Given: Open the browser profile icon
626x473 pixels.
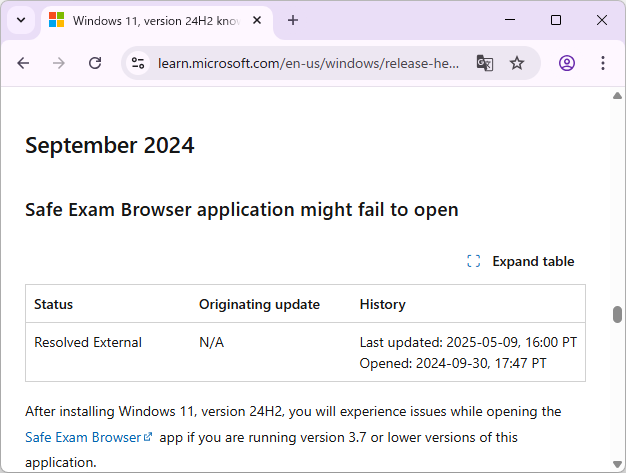Looking at the screenshot, I should (567, 63).
